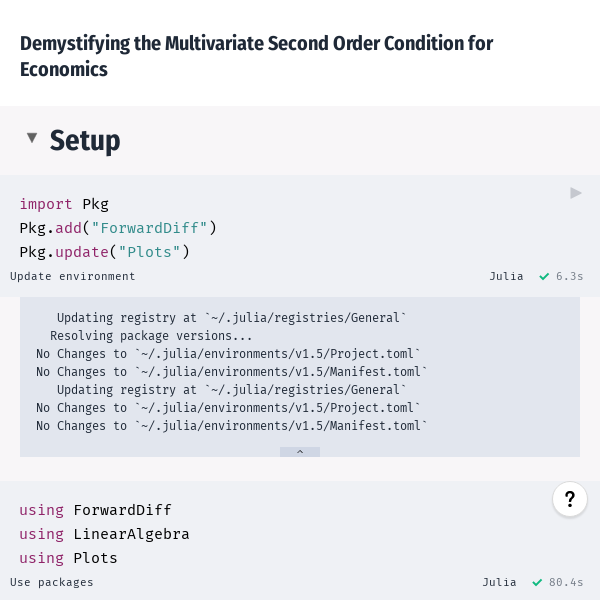Place cursor in 'import Pkg' line
Viewport: 600px width, 600px height.
(x=64, y=204)
